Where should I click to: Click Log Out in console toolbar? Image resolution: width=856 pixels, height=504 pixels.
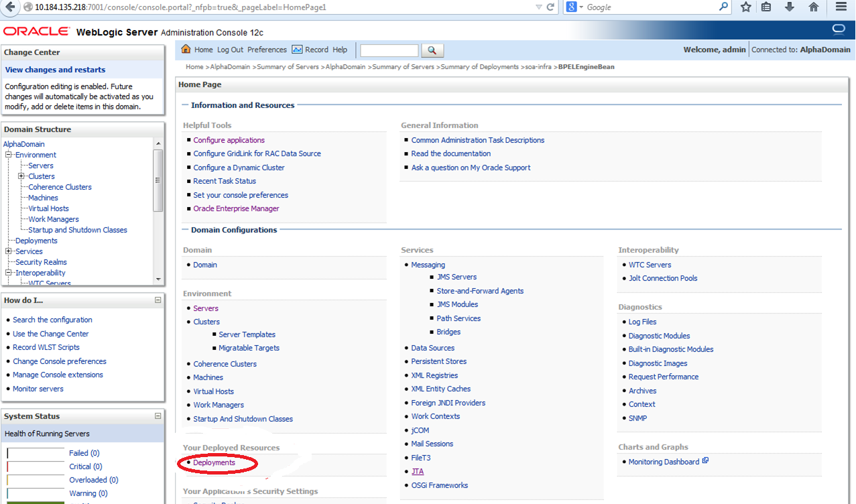(230, 50)
